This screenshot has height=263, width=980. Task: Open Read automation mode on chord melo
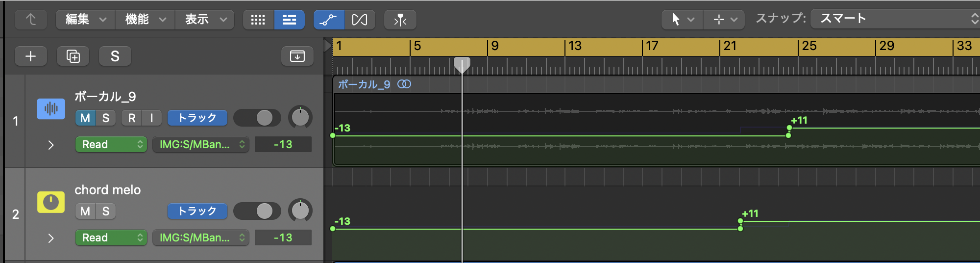pyautogui.click(x=111, y=237)
